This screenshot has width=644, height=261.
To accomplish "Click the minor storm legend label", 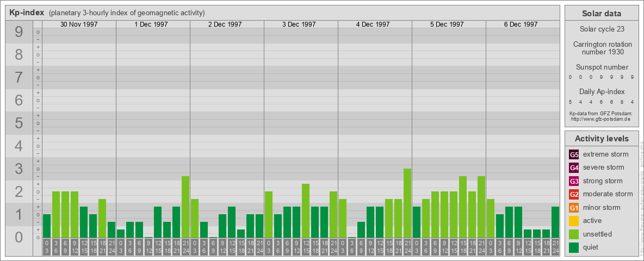I will click(x=602, y=207).
